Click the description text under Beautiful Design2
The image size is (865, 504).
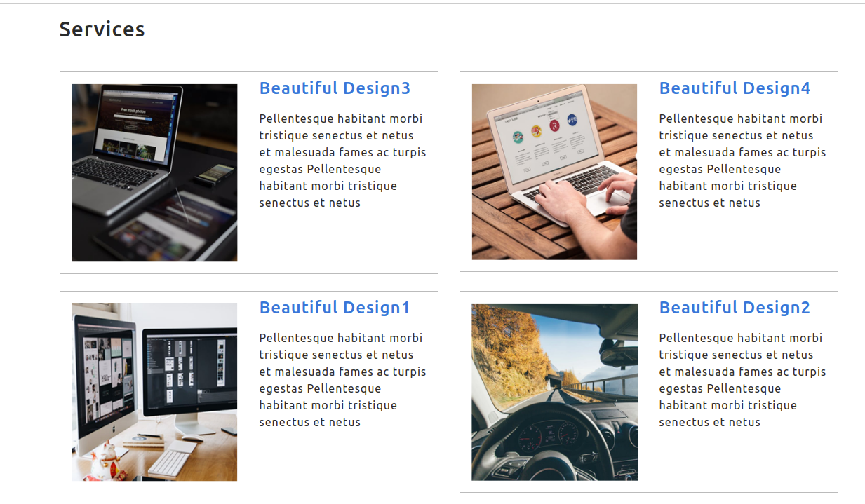742,380
